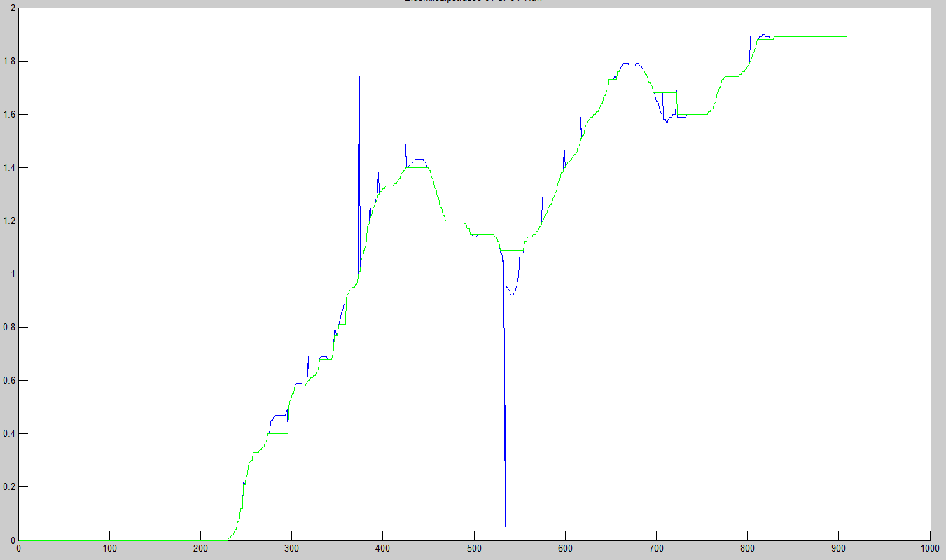Click the y-axis top tick label 2
The height and width of the screenshot is (560, 946).
[12, 8]
